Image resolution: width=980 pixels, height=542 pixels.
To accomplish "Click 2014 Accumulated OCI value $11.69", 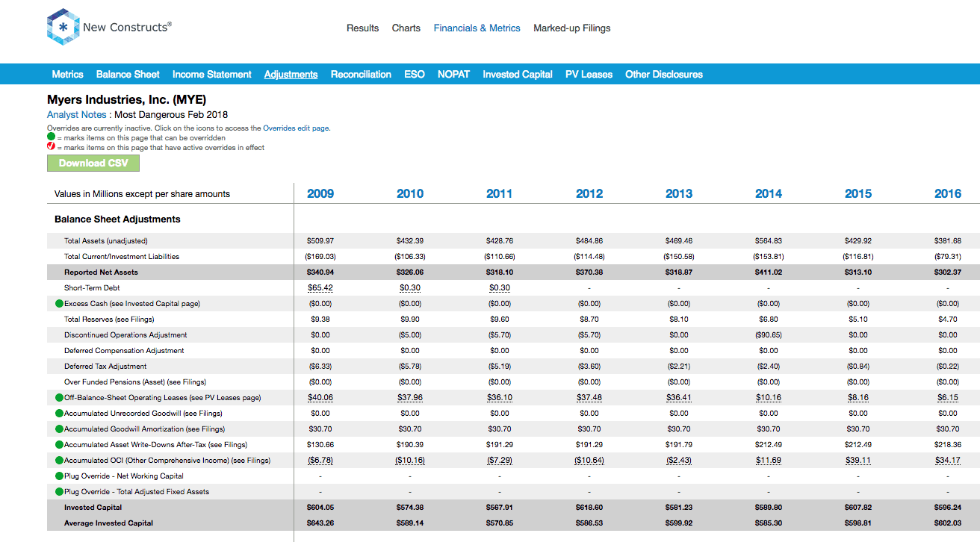I will click(x=769, y=461).
